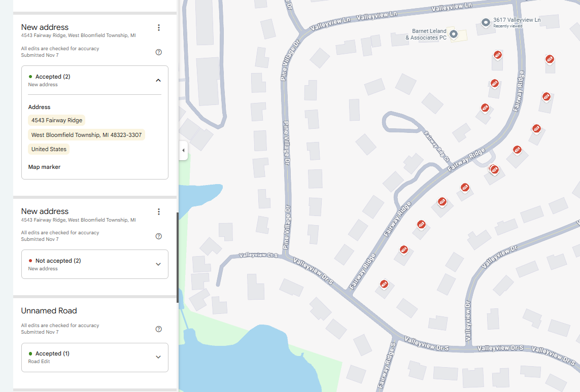Click West Bloomfield Township, MI 48323-3307 chip

point(86,135)
